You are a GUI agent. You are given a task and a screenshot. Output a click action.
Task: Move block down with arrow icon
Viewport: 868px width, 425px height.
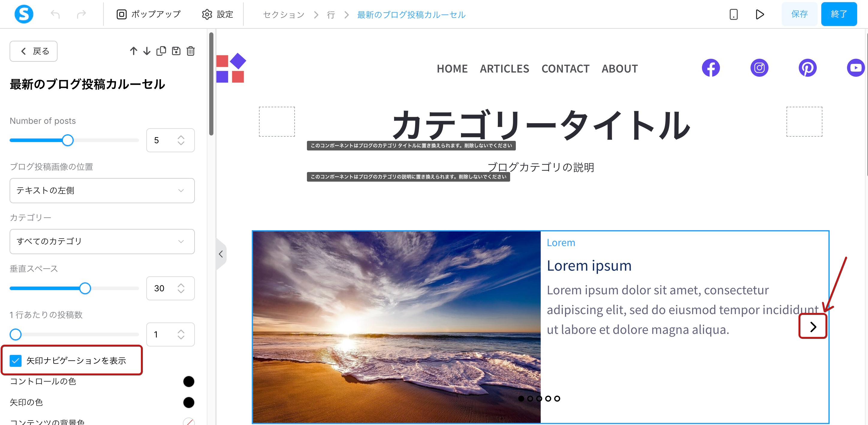click(x=147, y=51)
